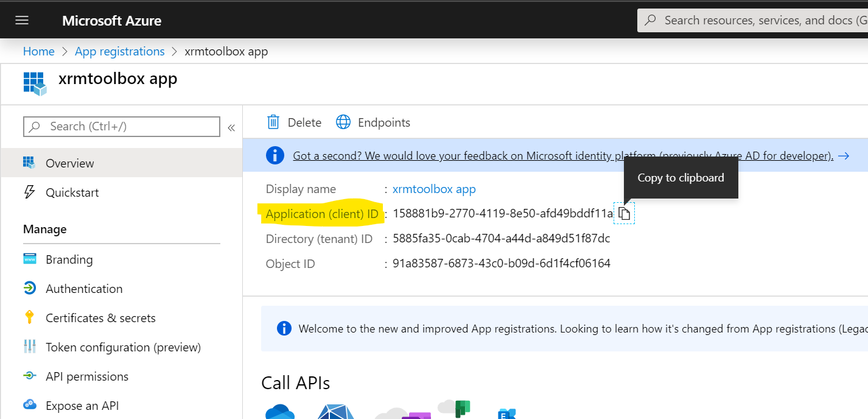The width and height of the screenshot is (868, 419).
Task: Click the Delete trash icon
Action: click(x=273, y=122)
